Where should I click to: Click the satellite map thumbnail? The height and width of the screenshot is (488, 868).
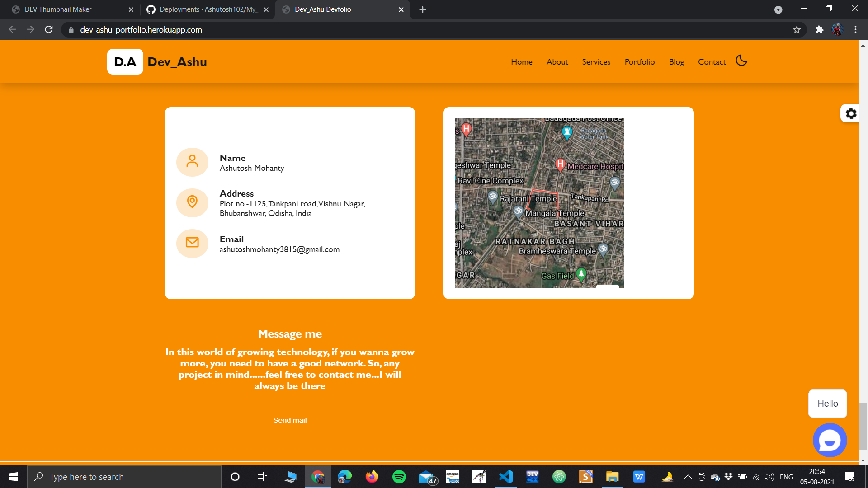tap(539, 202)
